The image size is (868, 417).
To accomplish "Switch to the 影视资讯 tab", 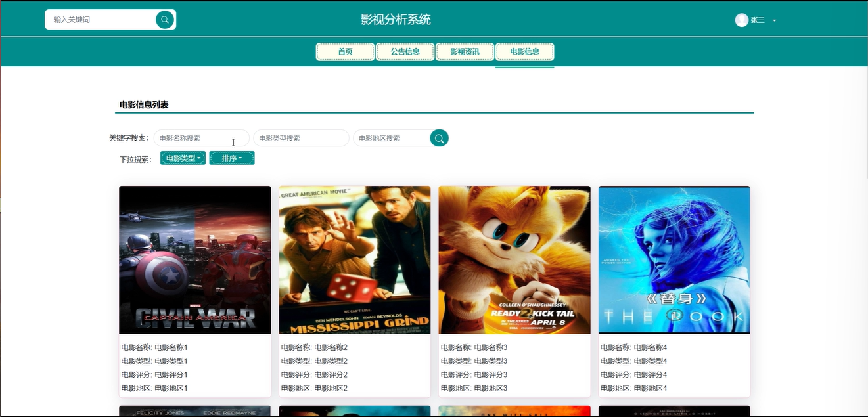I will [x=465, y=52].
